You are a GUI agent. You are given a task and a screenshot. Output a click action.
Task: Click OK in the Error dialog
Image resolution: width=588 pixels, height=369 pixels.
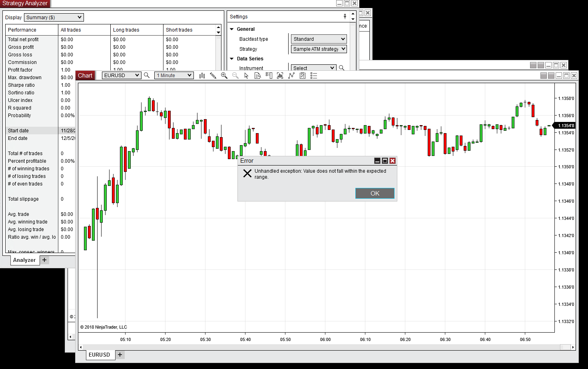[x=375, y=193]
